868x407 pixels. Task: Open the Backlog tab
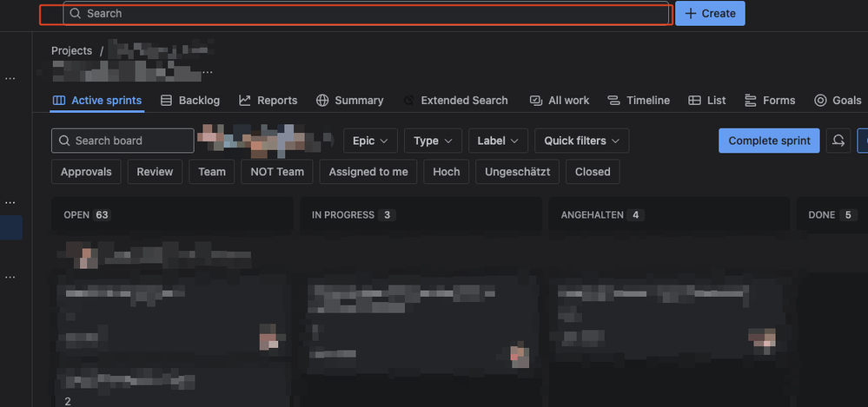pyautogui.click(x=190, y=100)
